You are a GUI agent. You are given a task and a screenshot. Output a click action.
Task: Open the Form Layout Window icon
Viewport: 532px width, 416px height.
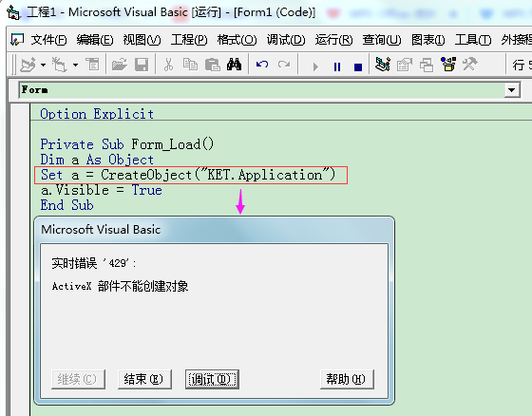tap(427, 65)
